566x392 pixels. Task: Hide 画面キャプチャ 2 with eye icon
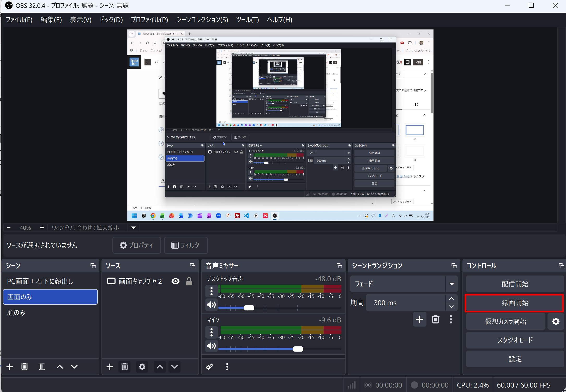pyautogui.click(x=176, y=281)
